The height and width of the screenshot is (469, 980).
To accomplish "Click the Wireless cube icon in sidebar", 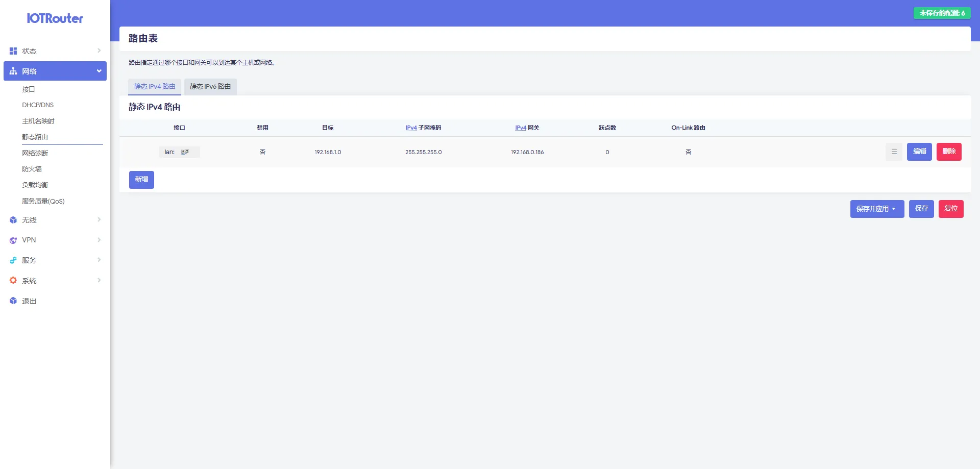I will click(13, 220).
